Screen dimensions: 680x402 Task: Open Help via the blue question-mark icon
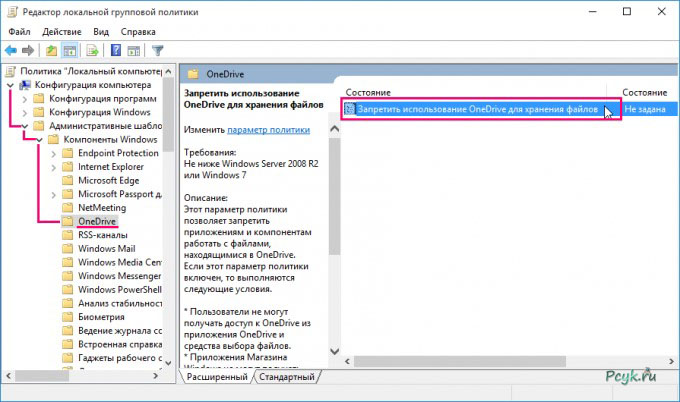coord(116,49)
